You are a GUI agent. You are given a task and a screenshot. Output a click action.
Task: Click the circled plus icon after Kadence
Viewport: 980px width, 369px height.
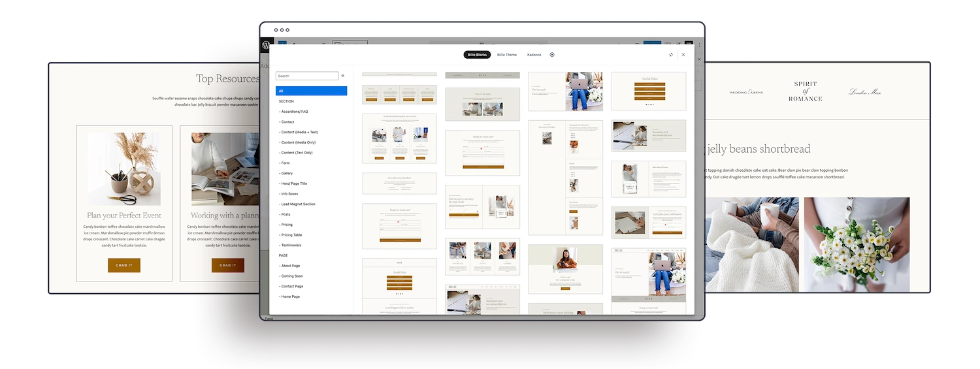pos(552,55)
